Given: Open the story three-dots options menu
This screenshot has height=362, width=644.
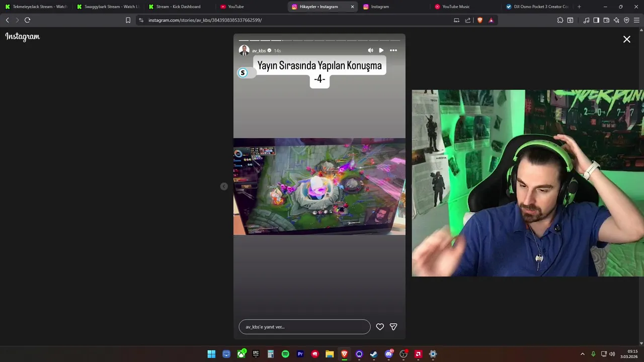Looking at the screenshot, I should point(393,50).
